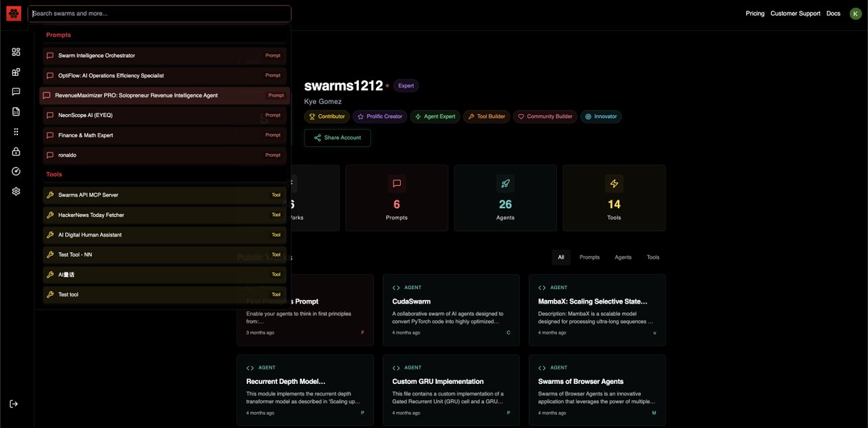Viewport: 868px width, 428px height.
Task: Click the chat icon beside Swarm Intelligence Orchestrator
Action: 50,56
